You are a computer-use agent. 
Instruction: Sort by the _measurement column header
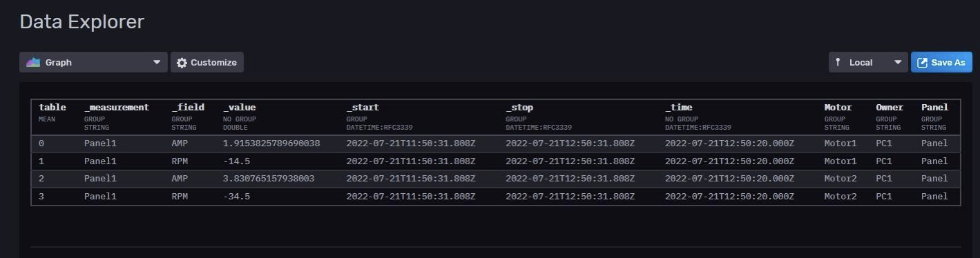(117, 108)
